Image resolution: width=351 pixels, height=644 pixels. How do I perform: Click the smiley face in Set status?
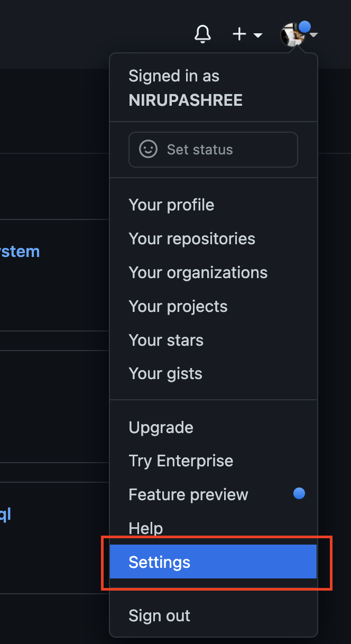(x=148, y=149)
